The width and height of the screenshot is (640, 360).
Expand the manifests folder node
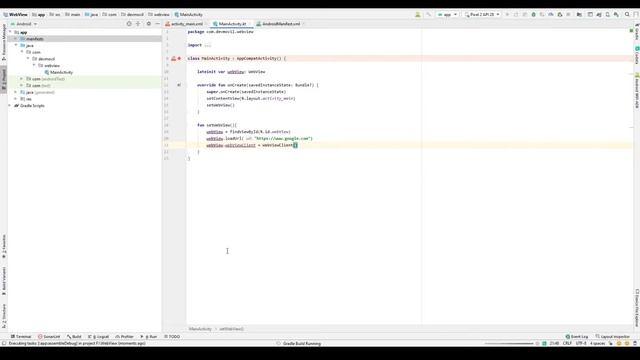16,39
